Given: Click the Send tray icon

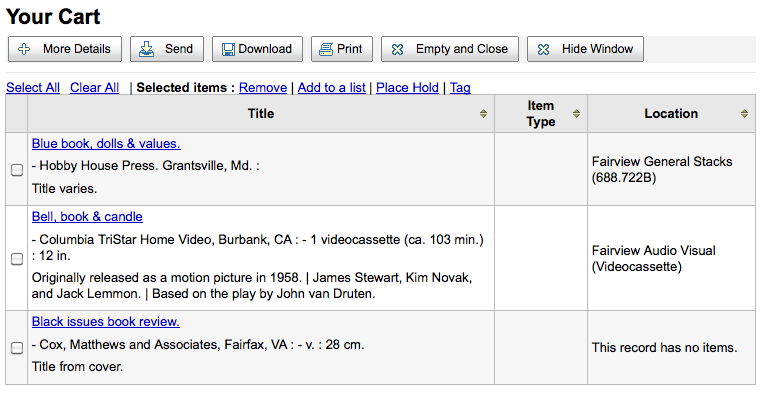Looking at the screenshot, I should point(146,49).
